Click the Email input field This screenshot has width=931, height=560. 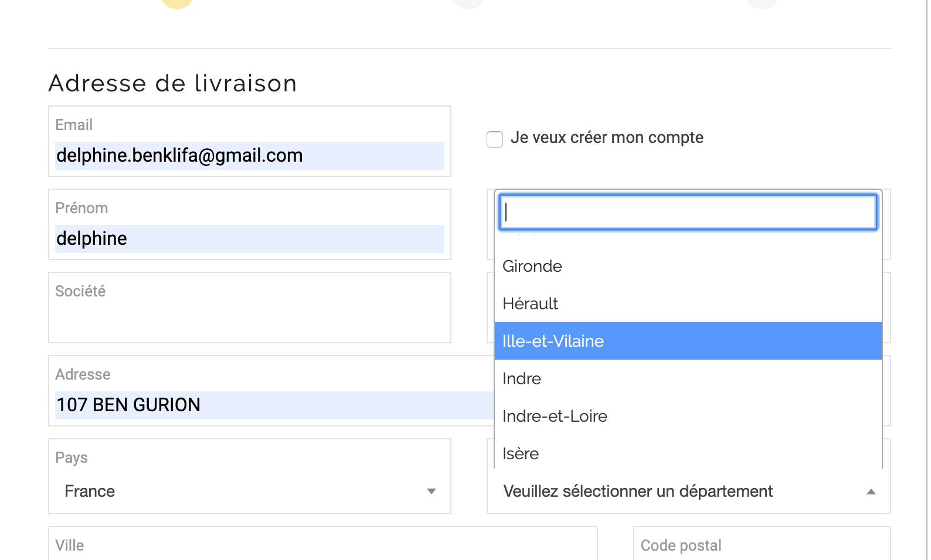[250, 156]
